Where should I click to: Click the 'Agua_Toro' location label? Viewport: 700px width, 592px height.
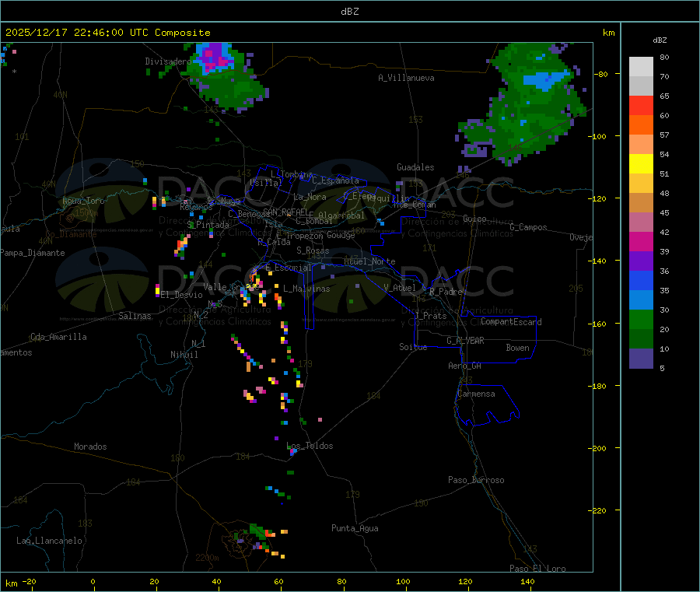tap(83, 201)
